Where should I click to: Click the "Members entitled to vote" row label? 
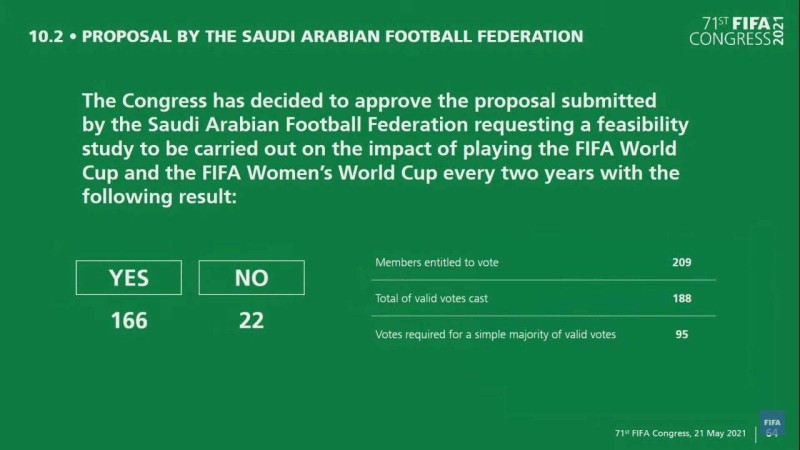coord(436,263)
